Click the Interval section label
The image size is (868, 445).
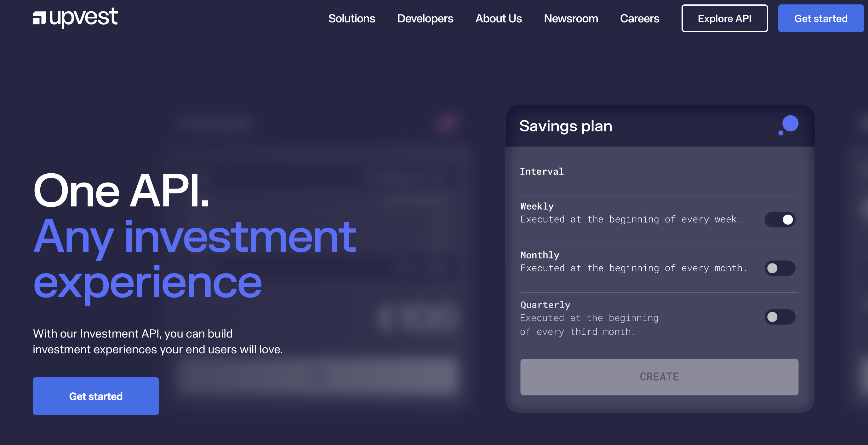coord(541,171)
